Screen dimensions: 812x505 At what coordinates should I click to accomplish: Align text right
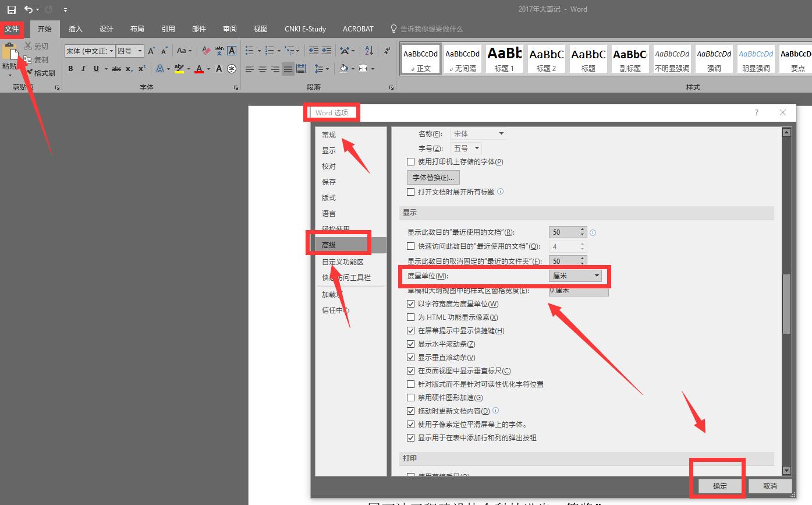pyautogui.click(x=275, y=69)
